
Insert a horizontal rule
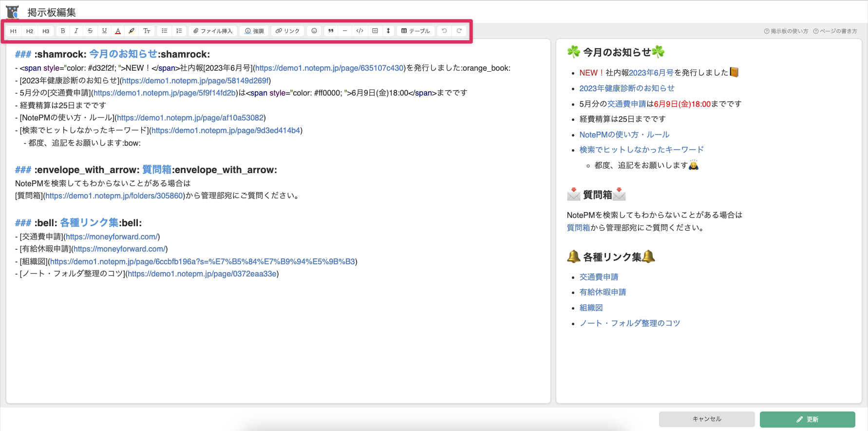pos(345,31)
